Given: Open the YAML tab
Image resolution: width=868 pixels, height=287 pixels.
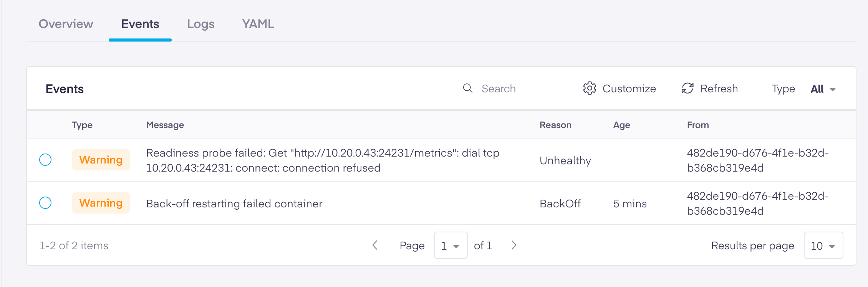Looking at the screenshot, I should click(x=258, y=24).
